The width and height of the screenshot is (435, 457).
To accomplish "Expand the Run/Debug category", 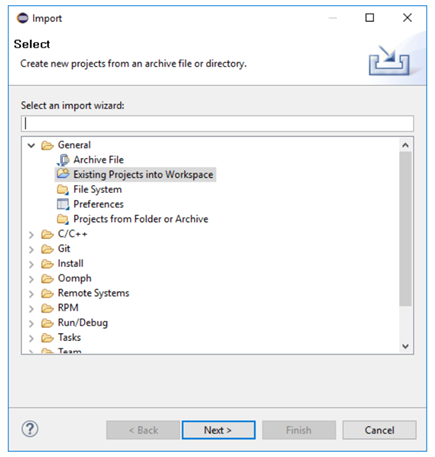I will [31, 324].
